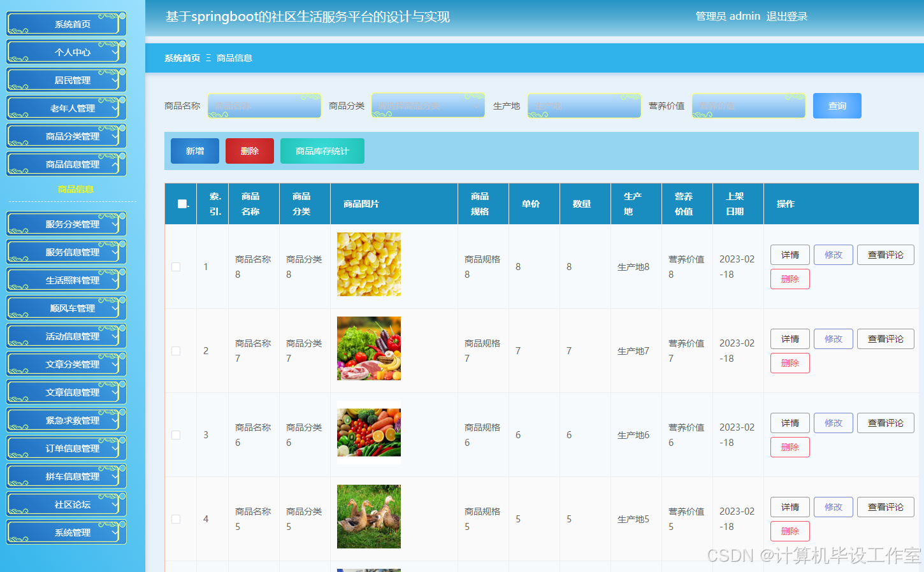Click the 系统首页 breadcrumb link
The image size is (924, 572).
[x=182, y=58]
